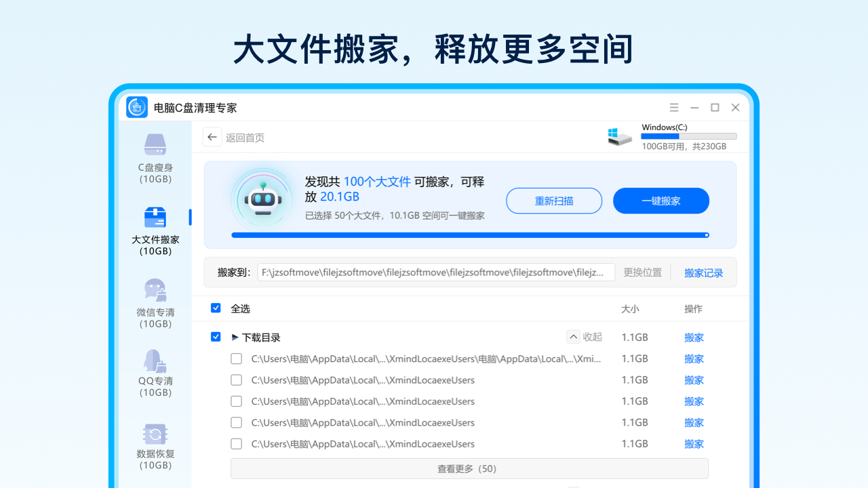
Task: Click the Windows drive icon near capacity info
Action: tap(619, 136)
